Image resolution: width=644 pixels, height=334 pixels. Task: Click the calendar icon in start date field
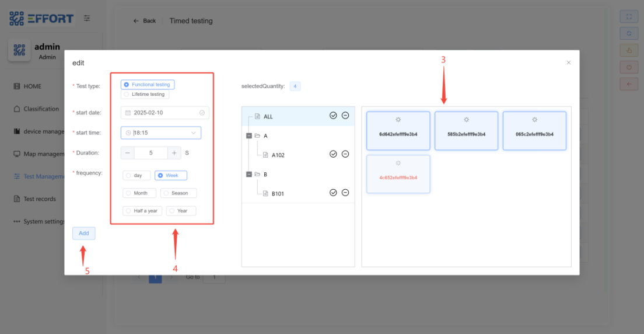[128, 113]
